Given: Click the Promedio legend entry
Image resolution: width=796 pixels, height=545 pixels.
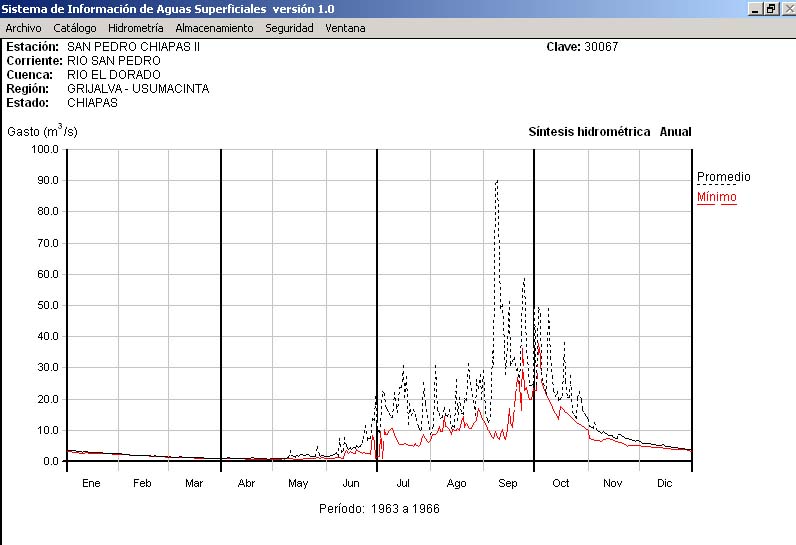Looking at the screenshot, I should coord(723,177).
